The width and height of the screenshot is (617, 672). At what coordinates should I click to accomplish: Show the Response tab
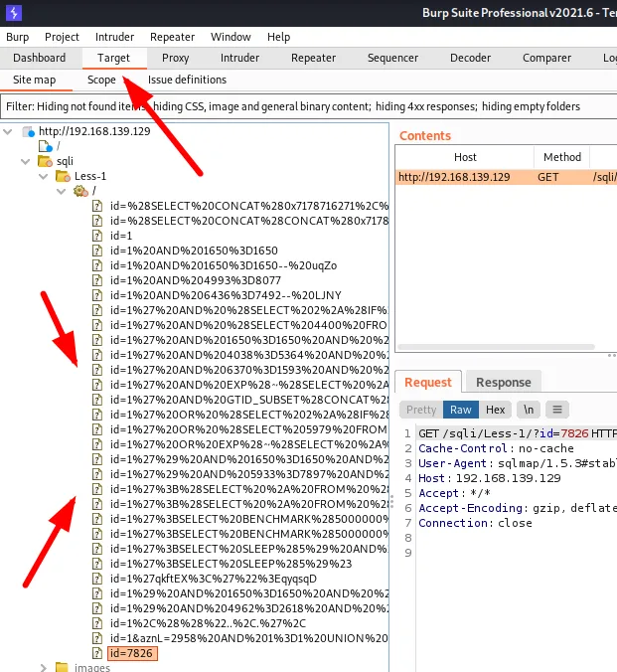(x=504, y=382)
